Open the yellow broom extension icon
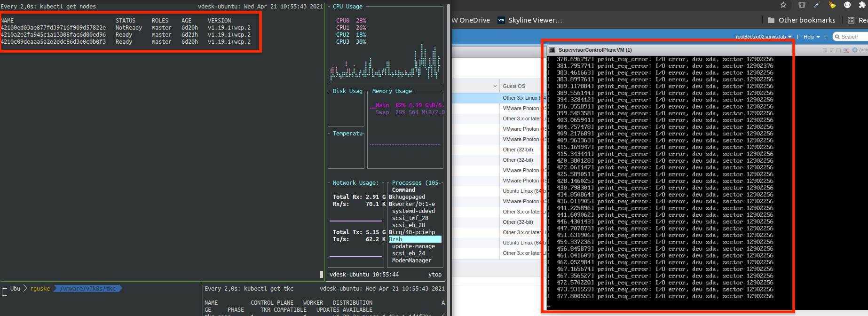The height and width of the screenshot is (316, 868). pyautogui.click(x=832, y=5)
